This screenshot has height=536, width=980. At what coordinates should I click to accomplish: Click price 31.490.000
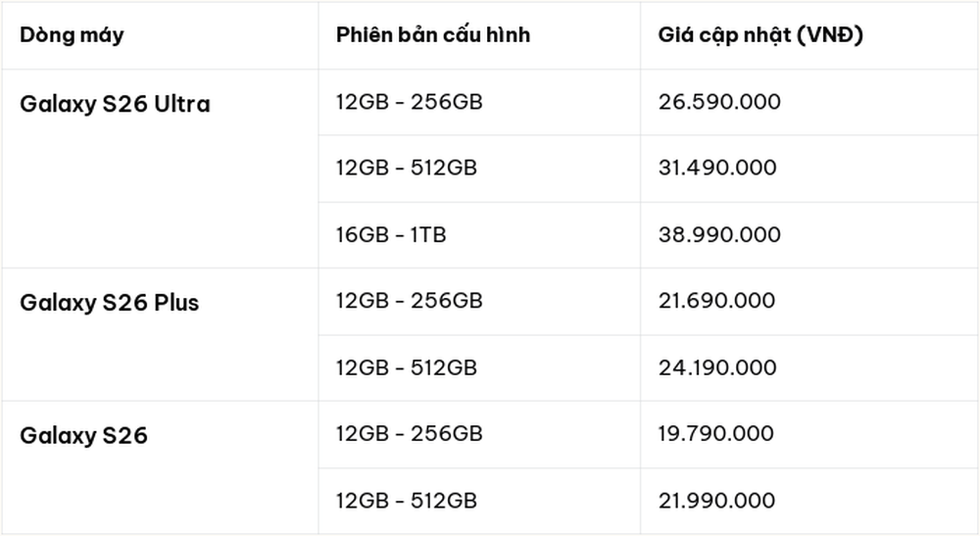717,168
